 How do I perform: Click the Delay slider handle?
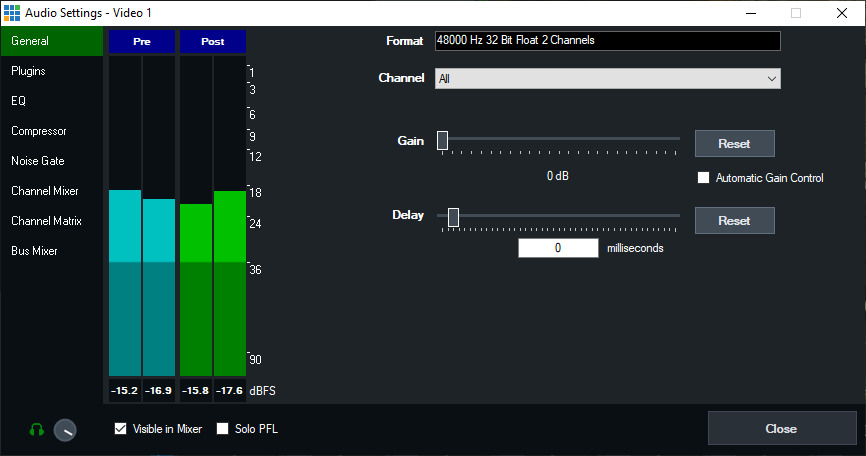(x=454, y=216)
